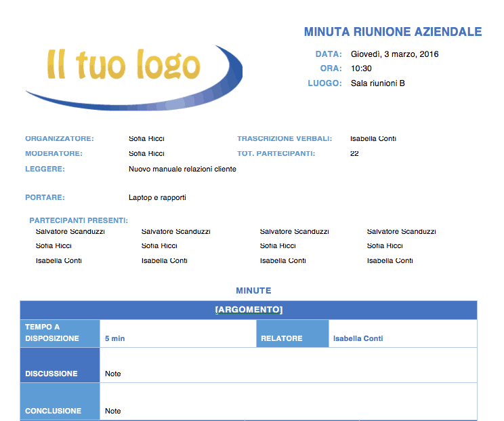Click the 'LUOGO:' label
Image resolution: width=504 pixels, height=421 pixels.
(324, 83)
